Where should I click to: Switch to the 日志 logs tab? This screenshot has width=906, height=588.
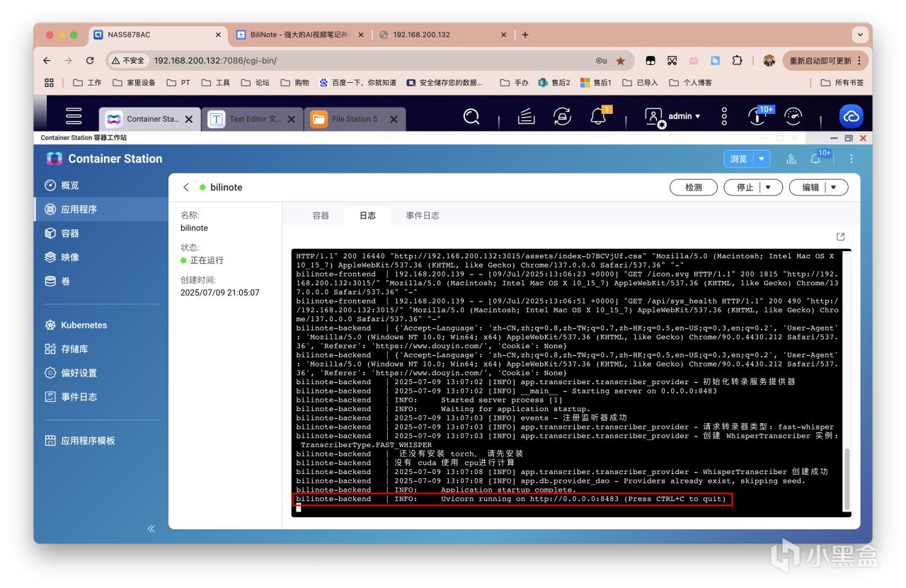point(368,216)
